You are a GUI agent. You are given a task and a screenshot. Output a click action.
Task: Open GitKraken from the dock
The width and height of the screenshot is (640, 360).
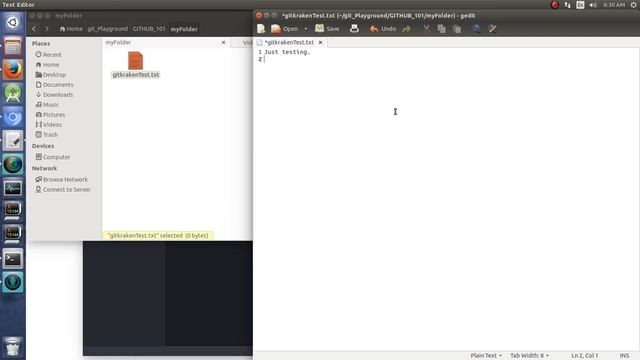pos(13,282)
